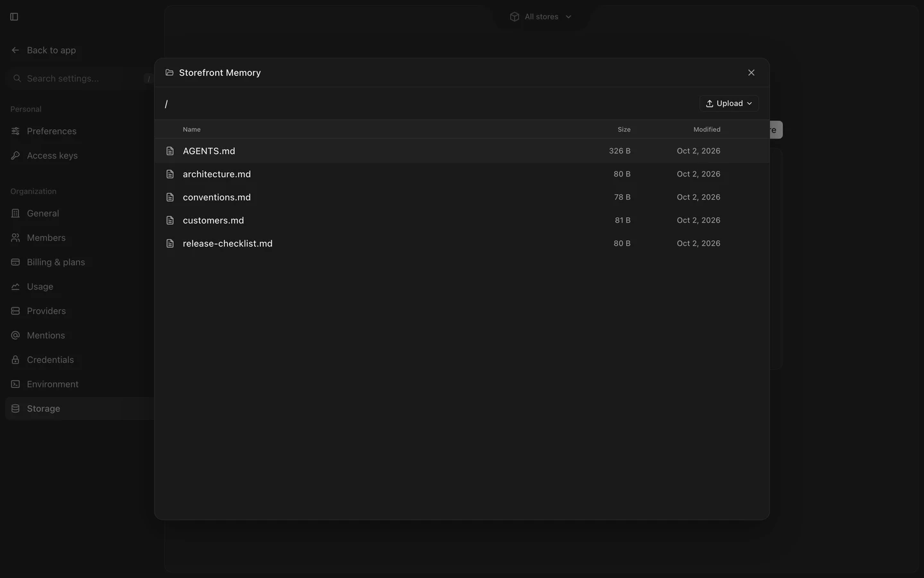924x578 pixels.
Task: Open Preferences settings page
Action: pyautogui.click(x=80, y=131)
